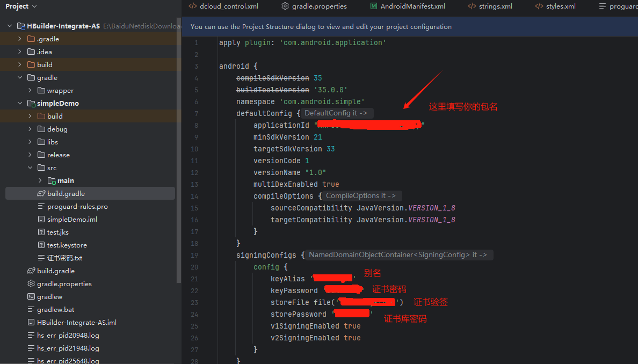The height and width of the screenshot is (364, 638).
Task: Click line number 19 in gutter
Action: (194, 256)
